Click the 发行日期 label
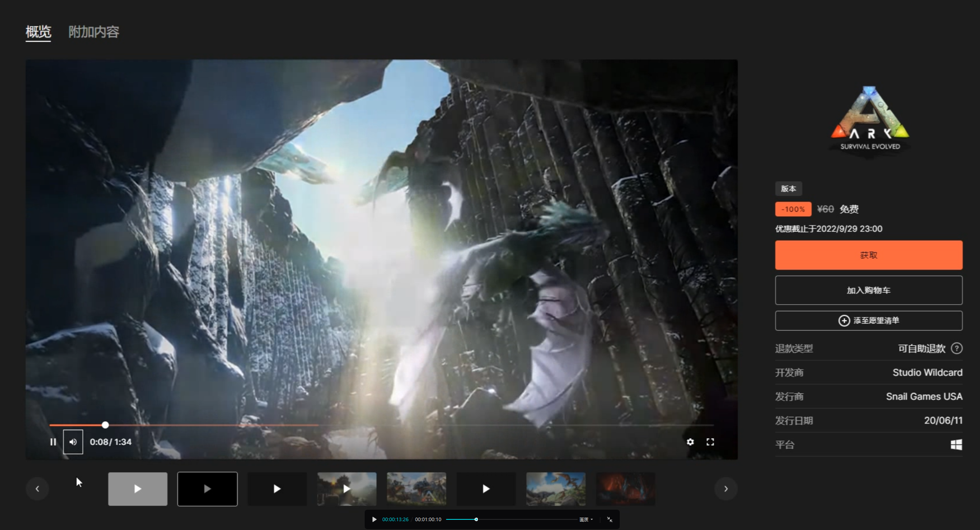 tap(794, 420)
